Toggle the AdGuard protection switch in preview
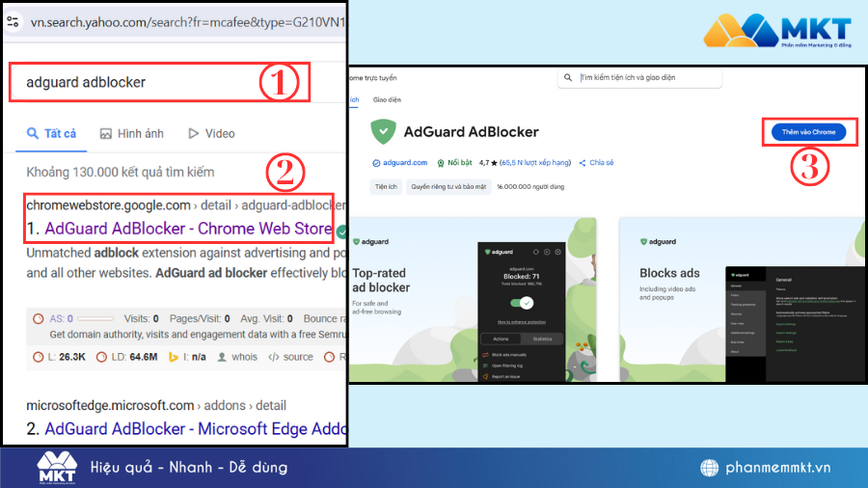 pyautogui.click(x=522, y=303)
